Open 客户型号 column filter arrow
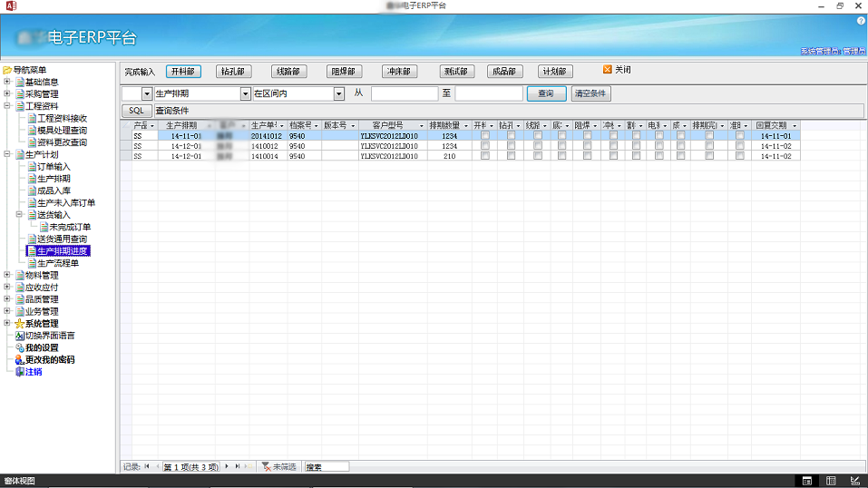Screen dimensions: 868x488 click(421, 126)
